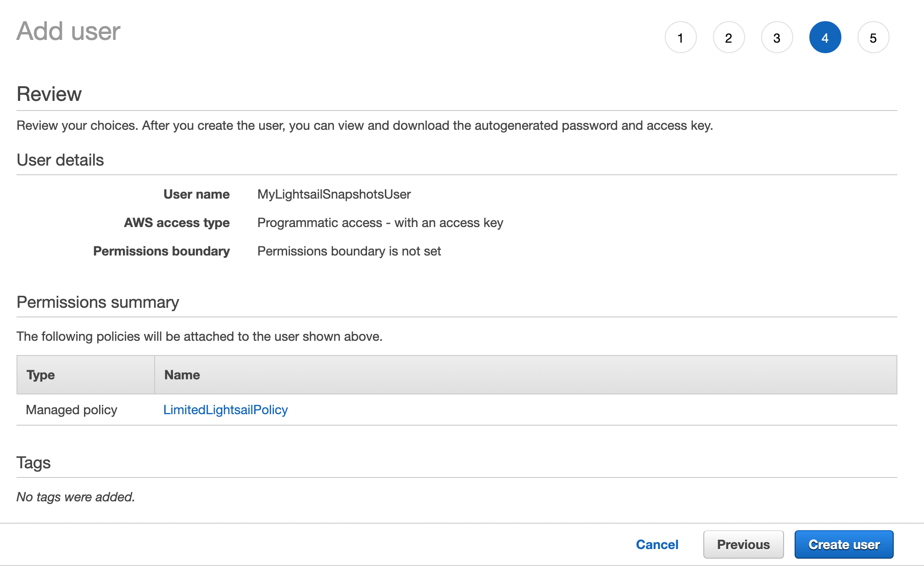Click the Add user page title
Viewport: 924px width, 566px height.
click(67, 31)
